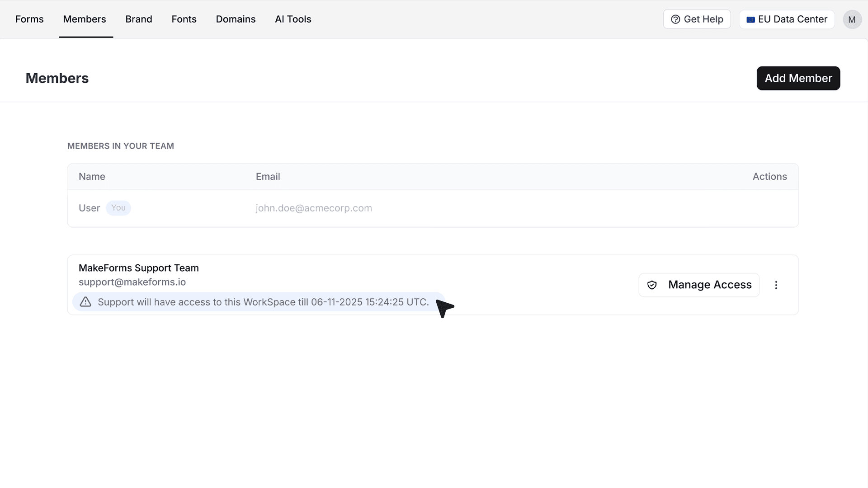Click the Manage Access button

pyautogui.click(x=699, y=285)
